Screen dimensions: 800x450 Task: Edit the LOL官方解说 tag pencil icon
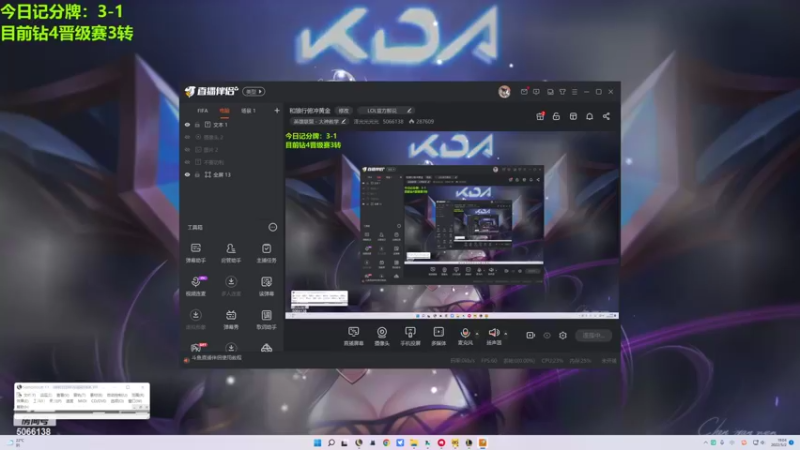point(409,110)
